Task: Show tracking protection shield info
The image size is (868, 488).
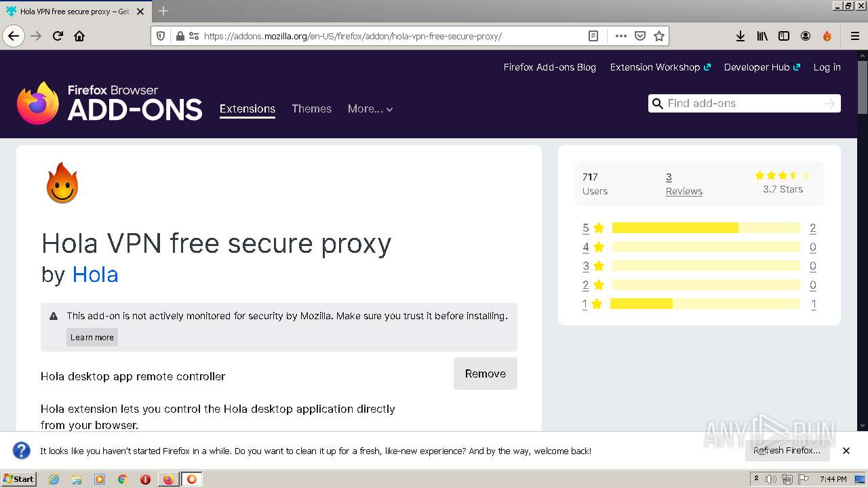Action: tap(161, 36)
